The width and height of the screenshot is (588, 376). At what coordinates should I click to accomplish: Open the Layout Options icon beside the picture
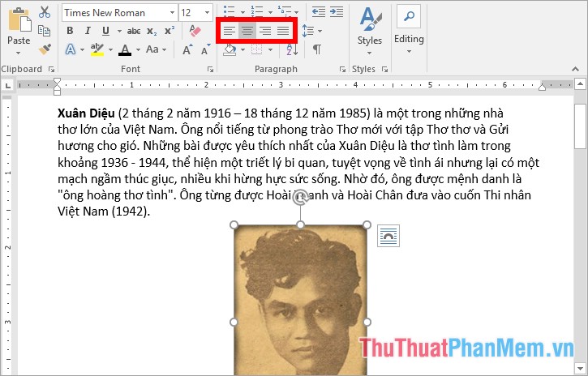click(x=388, y=236)
